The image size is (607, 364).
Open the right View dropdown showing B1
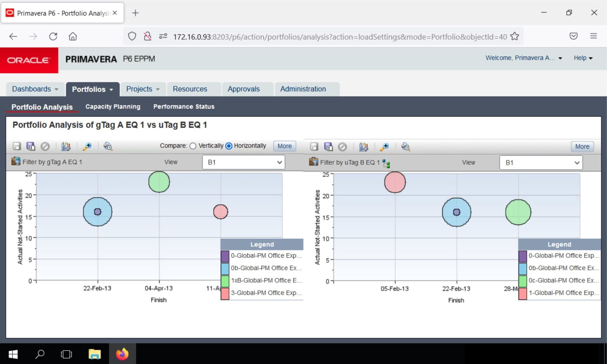[x=541, y=163]
